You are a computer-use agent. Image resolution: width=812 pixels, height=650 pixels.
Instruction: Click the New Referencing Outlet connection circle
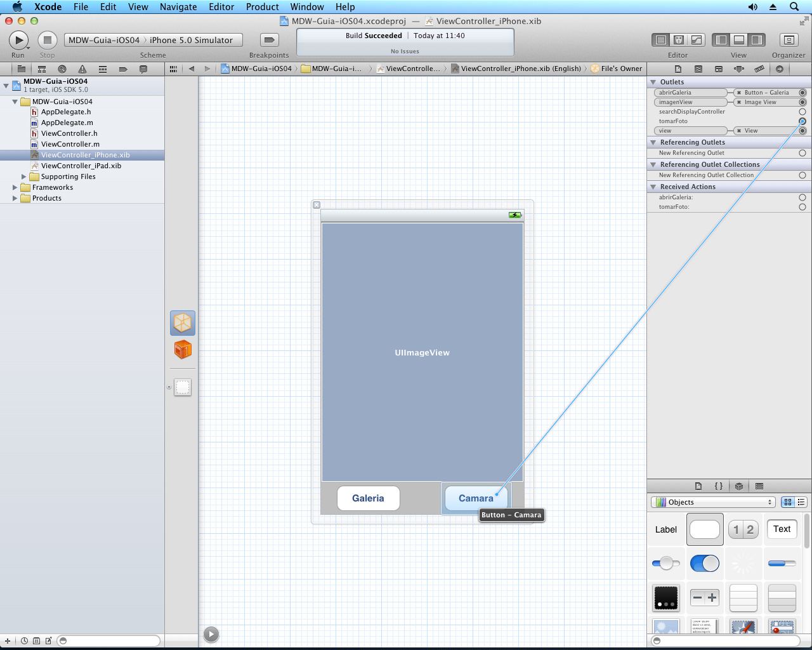point(802,153)
